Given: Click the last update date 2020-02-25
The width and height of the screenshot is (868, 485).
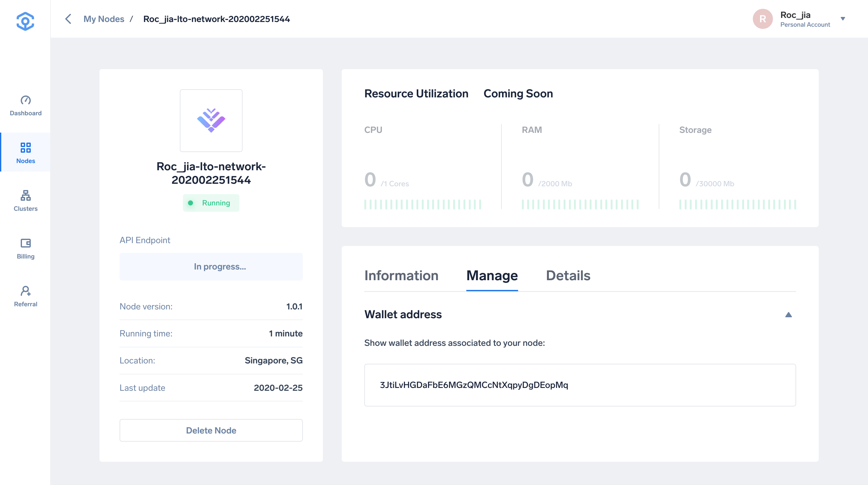Looking at the screenshot, I should point(278,388).
